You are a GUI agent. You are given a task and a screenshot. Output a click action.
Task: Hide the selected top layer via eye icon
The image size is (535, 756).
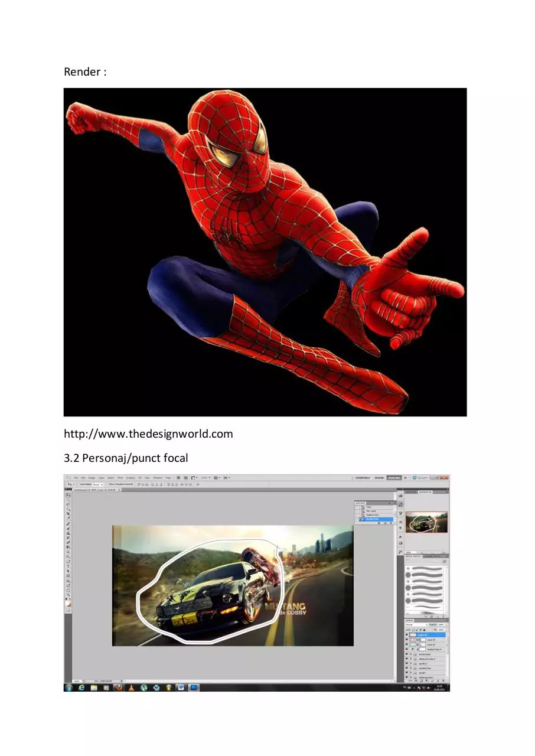point(407,634)
